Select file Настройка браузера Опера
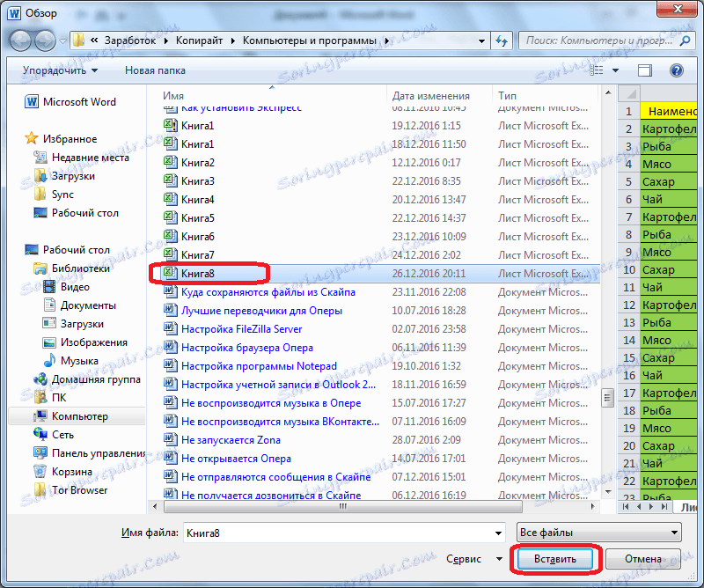 click(x=247, y=347)
